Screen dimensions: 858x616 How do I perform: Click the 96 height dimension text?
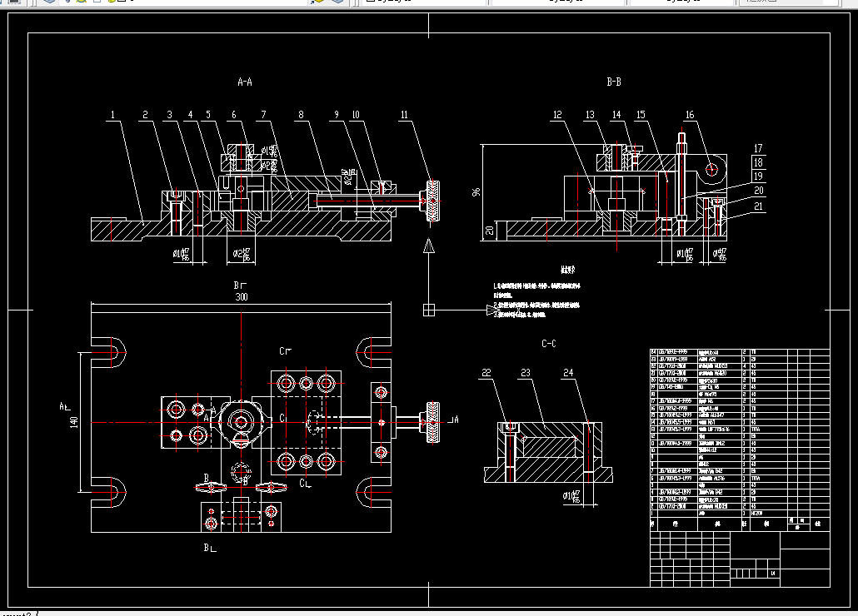(476, 192)
